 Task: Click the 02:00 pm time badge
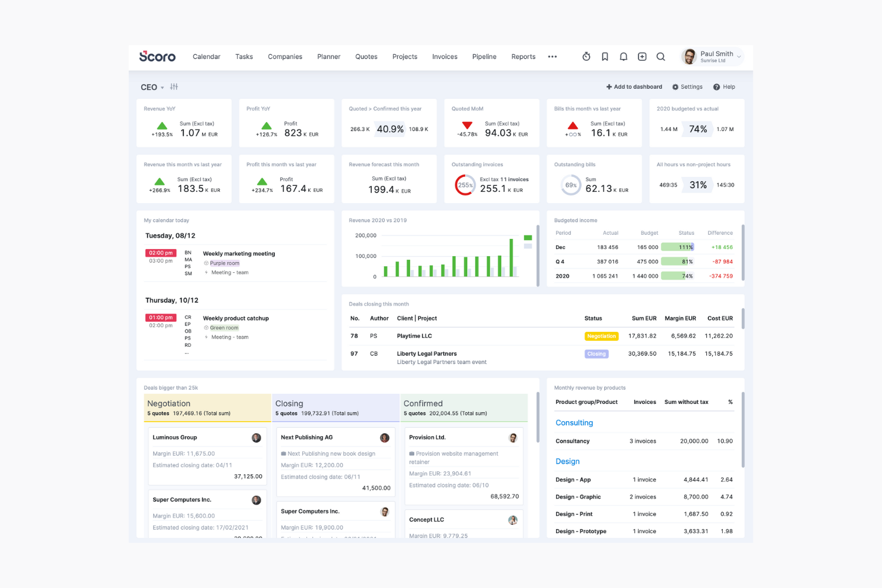[x=161, y=253]
